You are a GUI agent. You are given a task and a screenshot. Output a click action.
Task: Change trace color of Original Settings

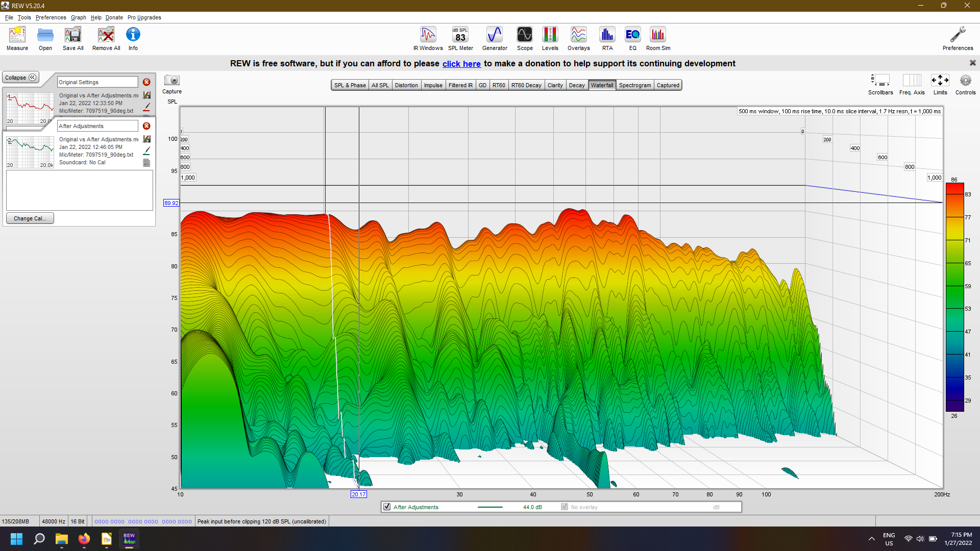(147, 107)
